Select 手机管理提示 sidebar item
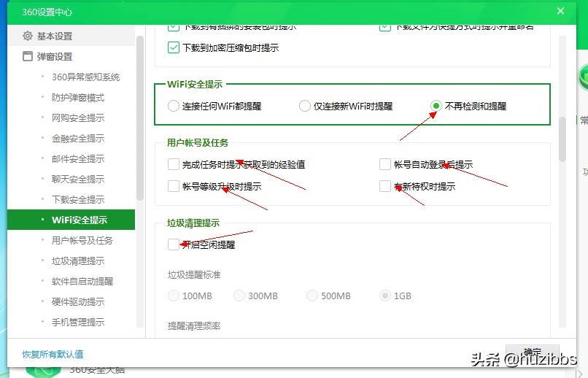The width and height of the screenshot is (588, 378). (78, 322)
